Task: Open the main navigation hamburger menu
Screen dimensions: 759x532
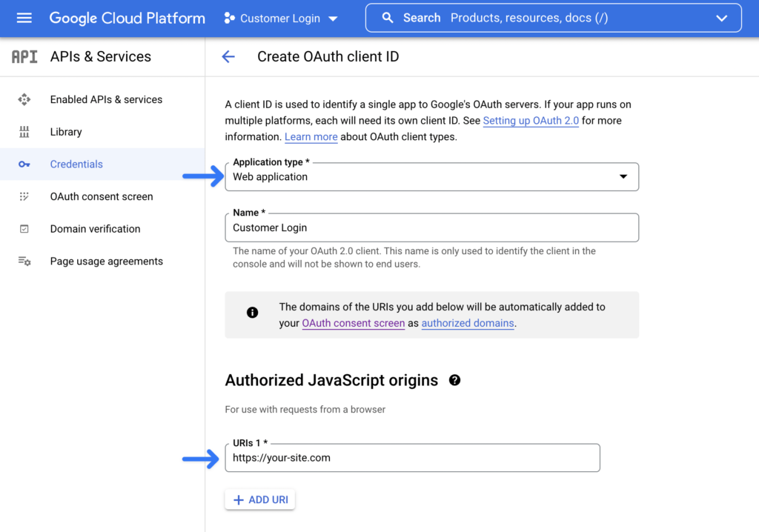Action: tap(24, 18)
